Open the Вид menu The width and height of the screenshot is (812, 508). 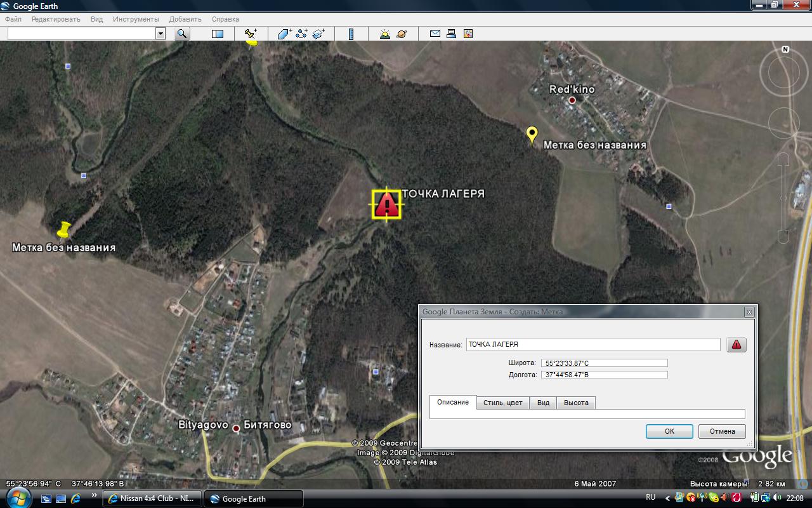[x=96, y=19]
